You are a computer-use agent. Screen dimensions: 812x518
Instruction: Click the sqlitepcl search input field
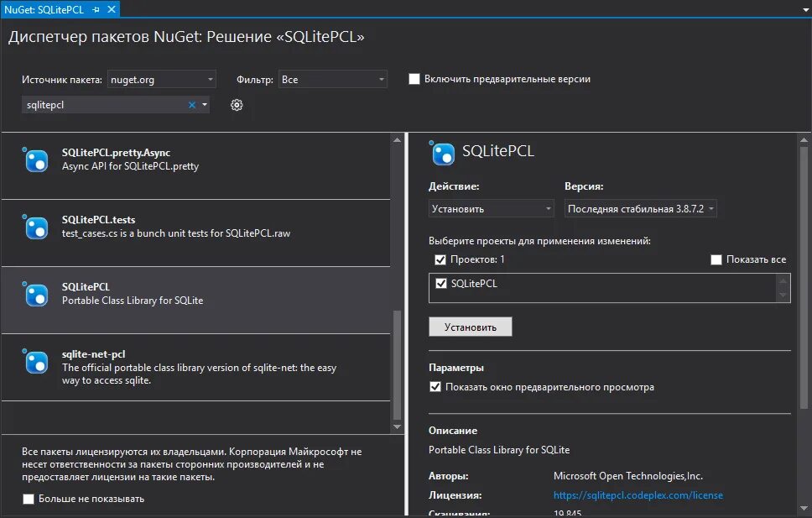tap(107, 105)
